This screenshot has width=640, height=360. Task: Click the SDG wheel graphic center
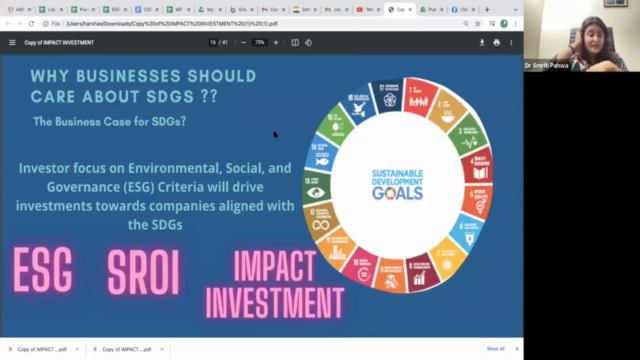point(398,184)
